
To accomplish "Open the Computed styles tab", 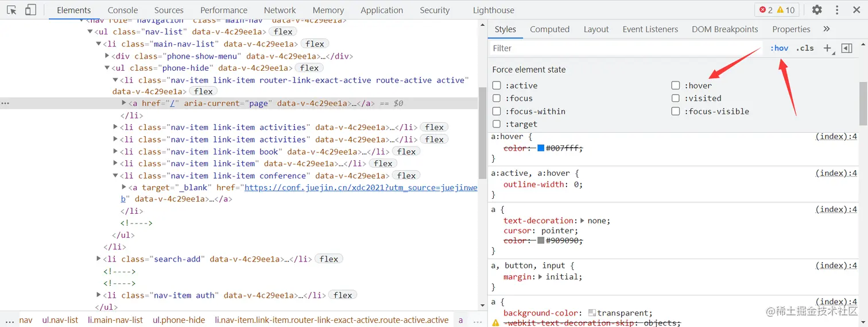I will point(549,29).
